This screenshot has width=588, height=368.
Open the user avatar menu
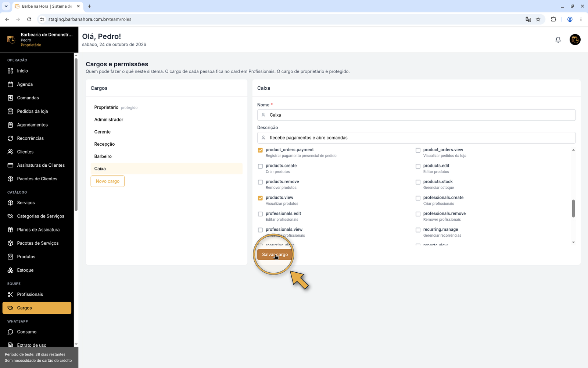tap(575, 40)
